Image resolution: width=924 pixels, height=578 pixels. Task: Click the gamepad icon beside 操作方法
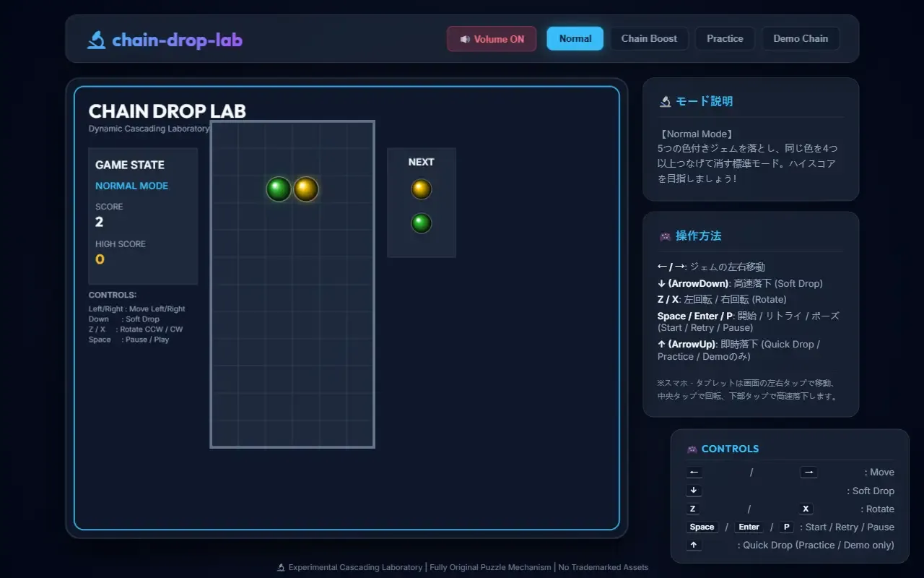(x=666, y=236)
